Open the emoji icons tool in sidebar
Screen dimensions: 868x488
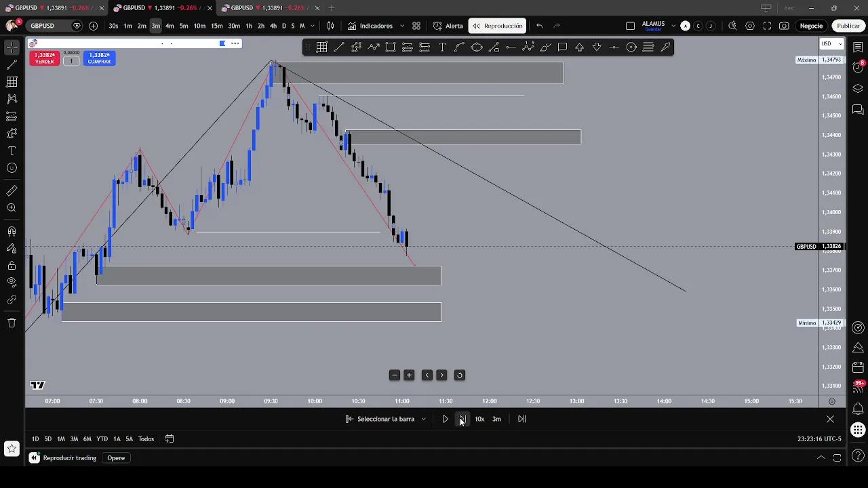tap(12, 168)
